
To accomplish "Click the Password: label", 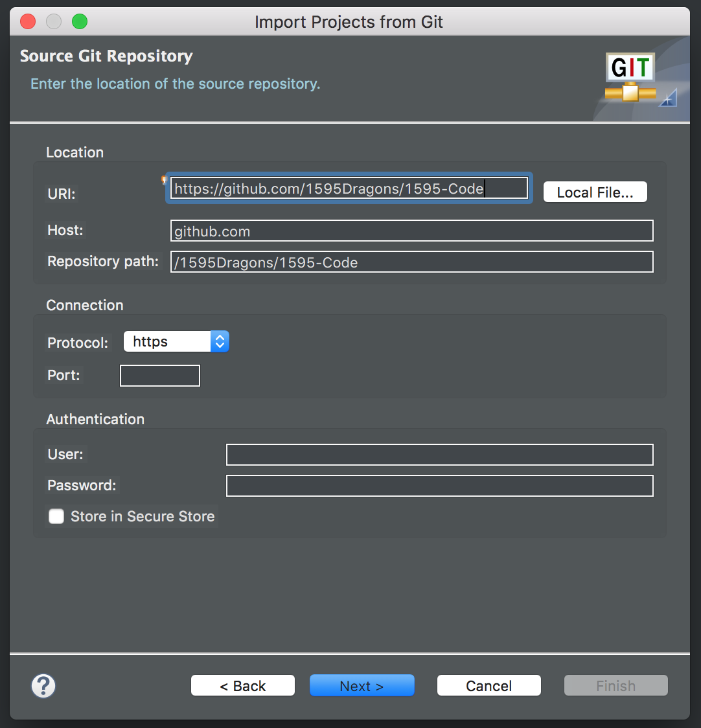I will point(82,485).
